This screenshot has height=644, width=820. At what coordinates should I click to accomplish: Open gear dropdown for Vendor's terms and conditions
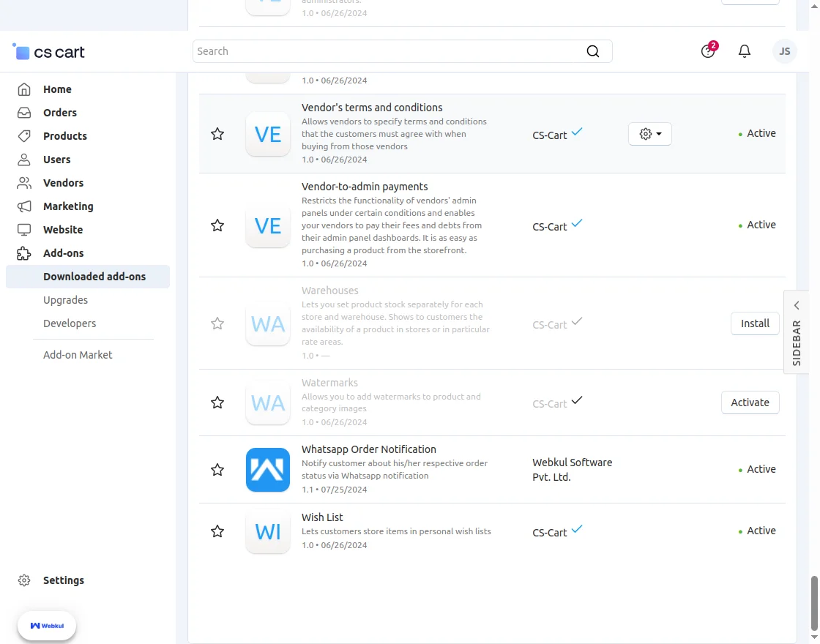(650, 134)
